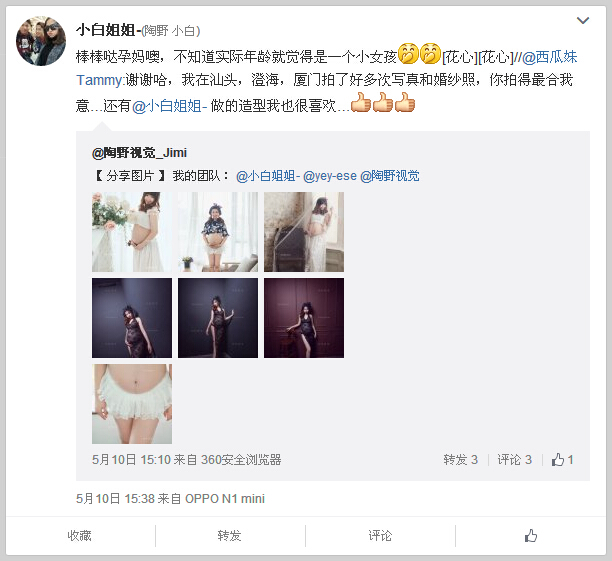View comments via 评论 3 link
The height and width of the screenshot is (561, 612).
514,459
